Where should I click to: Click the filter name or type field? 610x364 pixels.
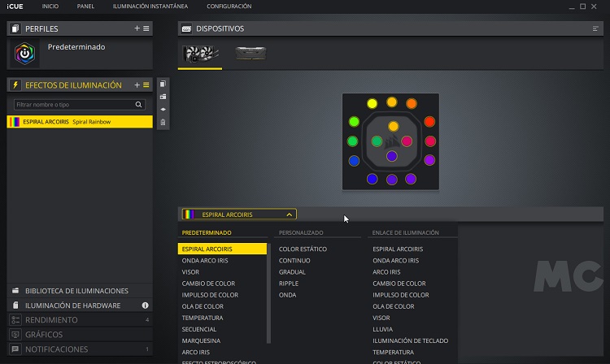click(x=73, y=105)
